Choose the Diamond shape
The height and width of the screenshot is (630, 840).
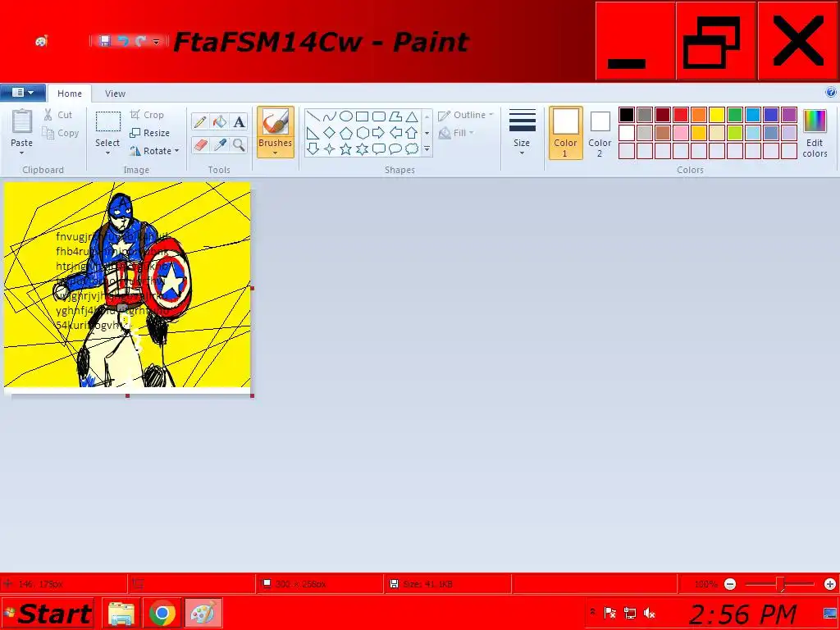pos(330,132)
